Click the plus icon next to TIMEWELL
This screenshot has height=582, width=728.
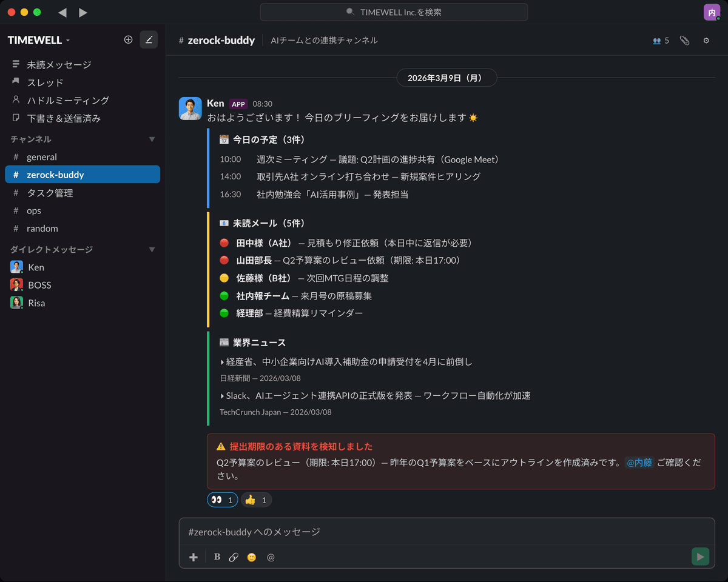[x=128, y=39]
